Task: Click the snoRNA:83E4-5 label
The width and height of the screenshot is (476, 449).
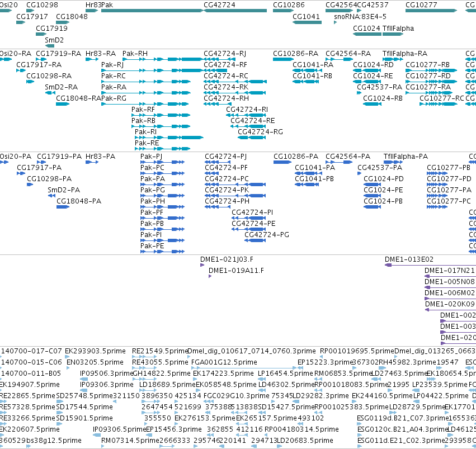Action: point(360,17)
